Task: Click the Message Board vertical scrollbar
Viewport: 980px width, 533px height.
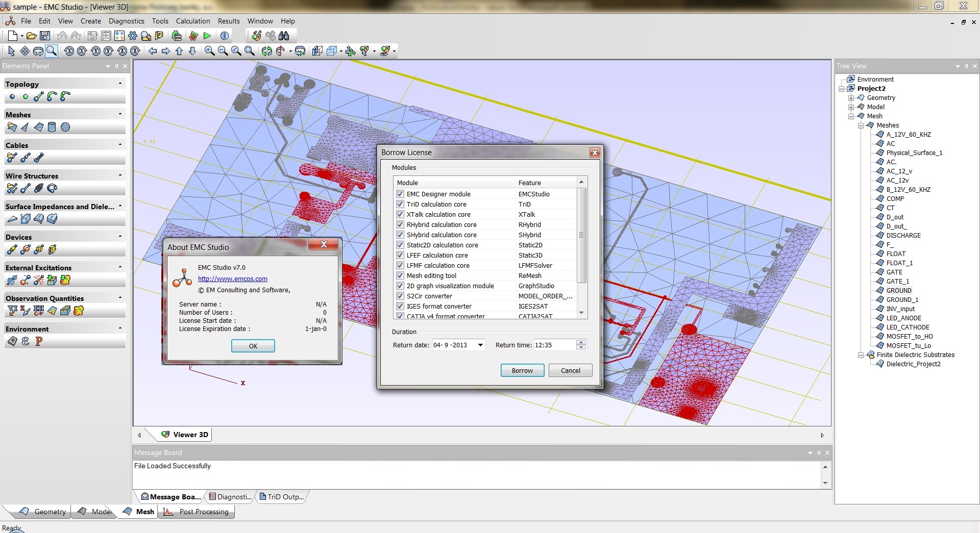Action: tap(825, 475)
